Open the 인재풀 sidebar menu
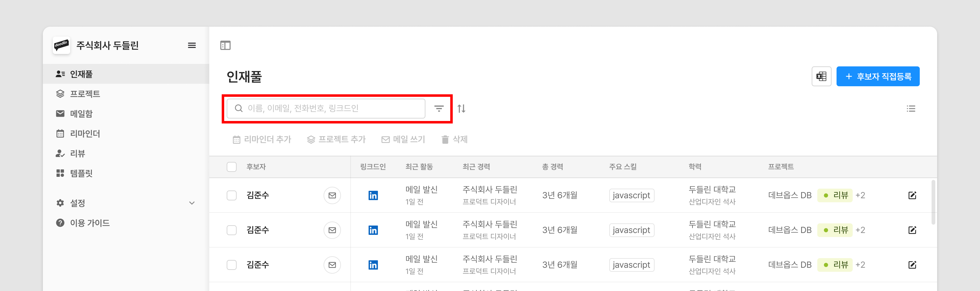This screenshot has width=980, height=291. point(126,74)
